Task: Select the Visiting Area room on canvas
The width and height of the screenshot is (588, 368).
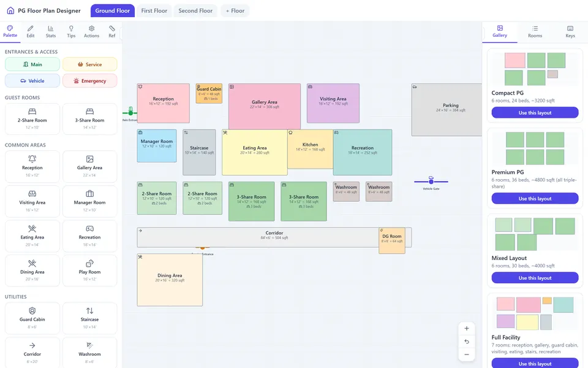Action: (x=333, y=103)
